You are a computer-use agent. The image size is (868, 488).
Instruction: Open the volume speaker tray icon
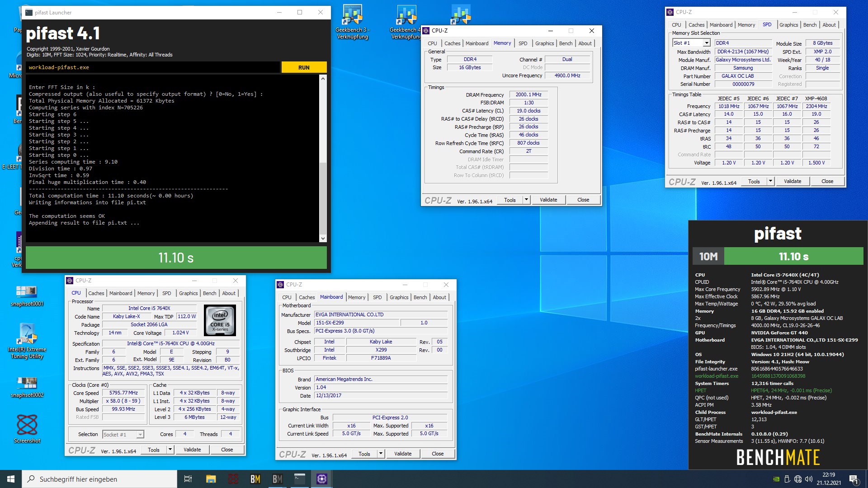pos(809,479)
